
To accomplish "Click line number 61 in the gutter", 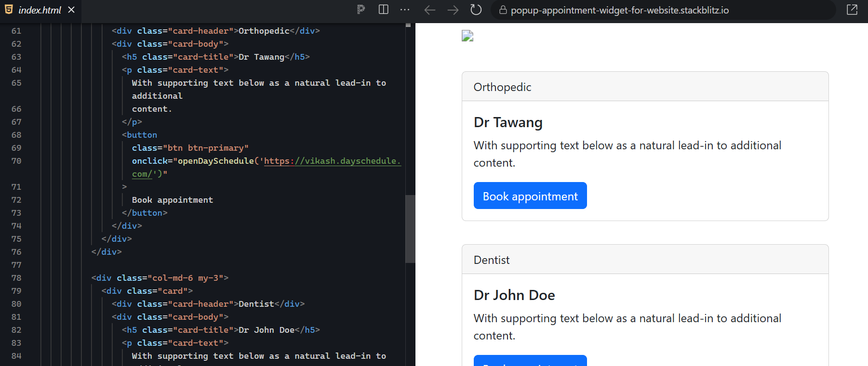I will click(16, 31).
